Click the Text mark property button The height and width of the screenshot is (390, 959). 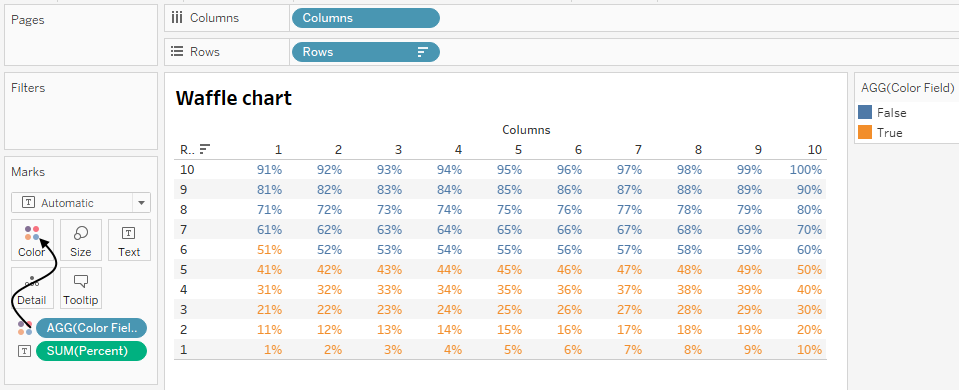(x=129, y=240)
